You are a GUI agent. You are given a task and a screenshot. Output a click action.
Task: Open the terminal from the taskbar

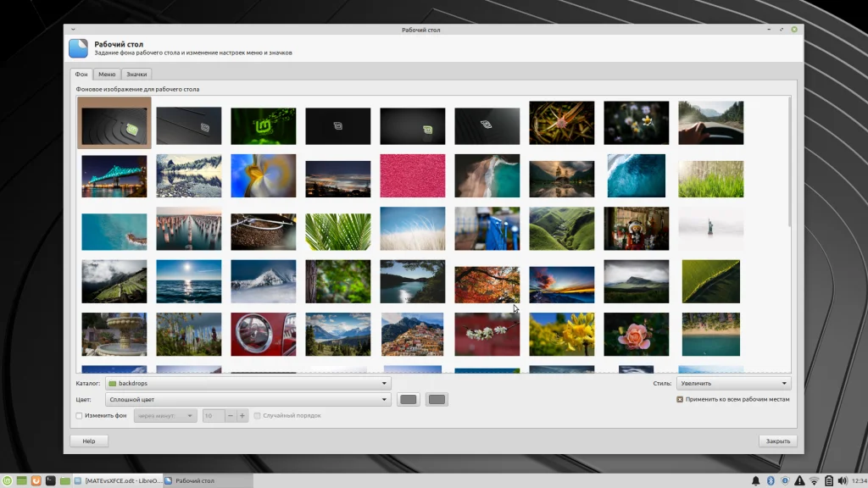50,481
